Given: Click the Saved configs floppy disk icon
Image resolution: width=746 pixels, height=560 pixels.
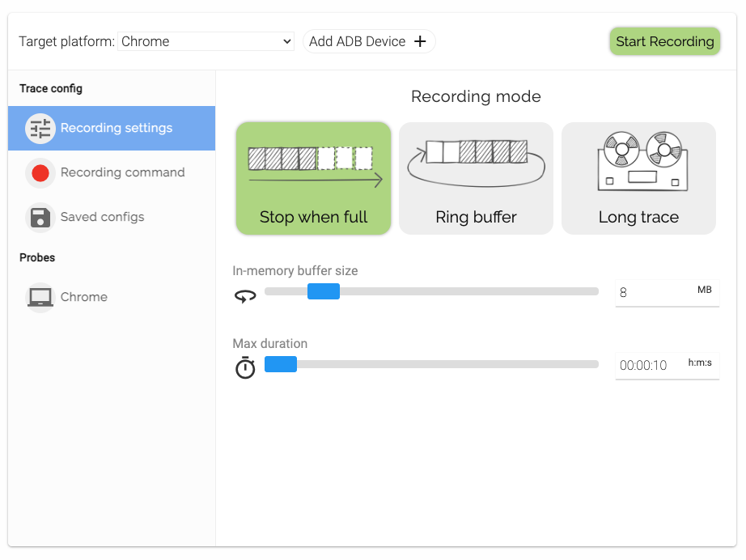Looking at the screenshot, I should pyautogui.click(x=40, y=218).
